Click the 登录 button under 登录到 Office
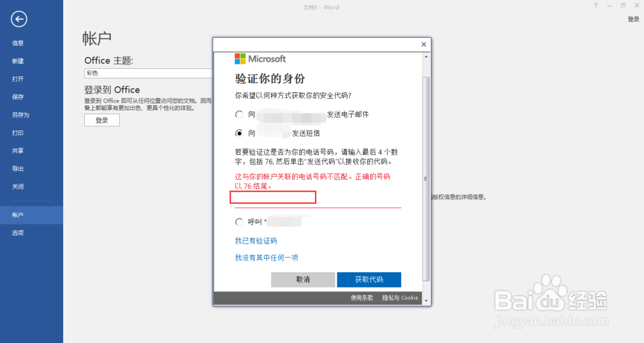The height and width of the screenshot is (343, 644). (102, 120)
